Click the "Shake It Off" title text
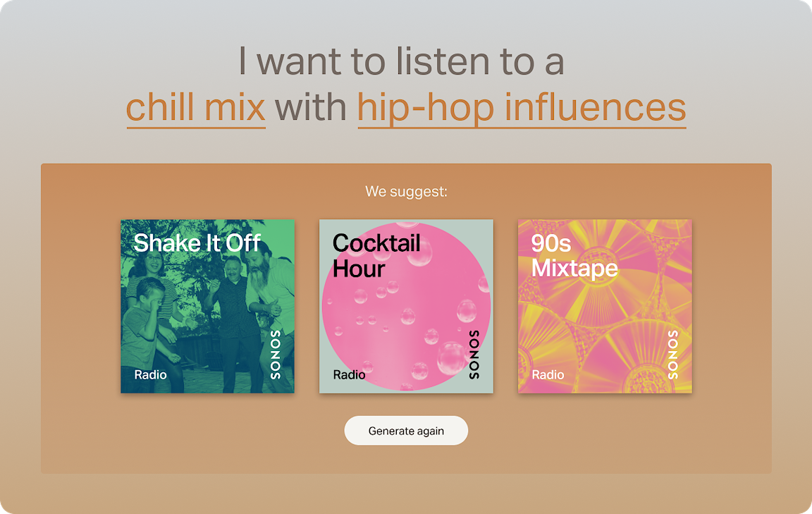The image size is (812, 514). point(197,243)
